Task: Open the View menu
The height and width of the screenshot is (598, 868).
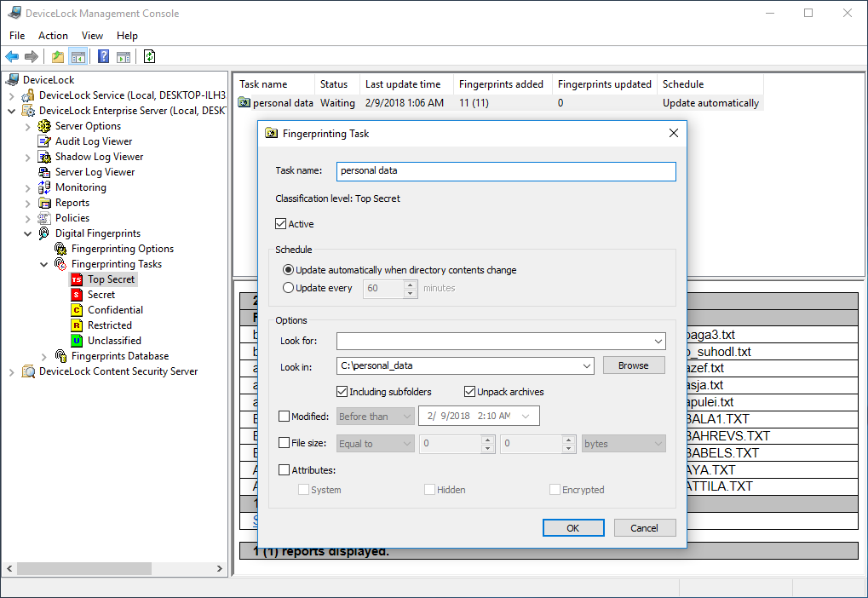Action: coord(92,36)
